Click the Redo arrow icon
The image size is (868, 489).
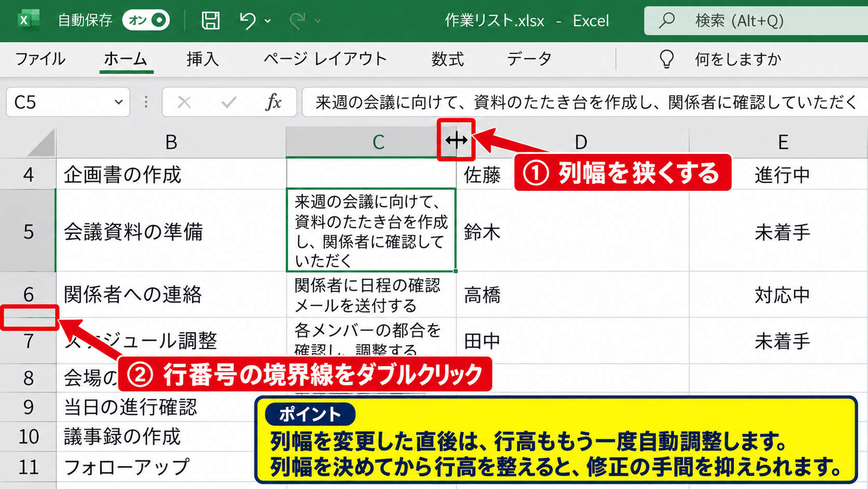(297, 21)
